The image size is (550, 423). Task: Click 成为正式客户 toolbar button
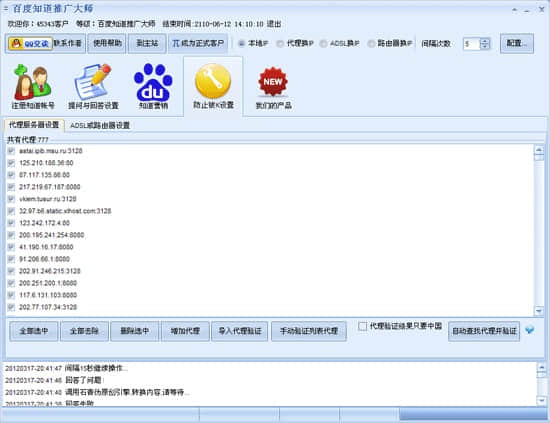198,43
